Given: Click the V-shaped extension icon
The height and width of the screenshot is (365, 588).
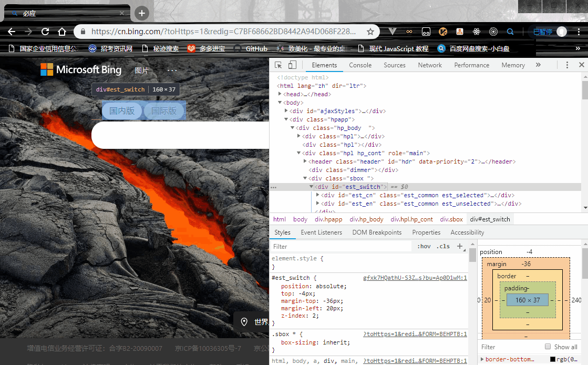Looking at the screenshot, I should (x=392, y=32).
